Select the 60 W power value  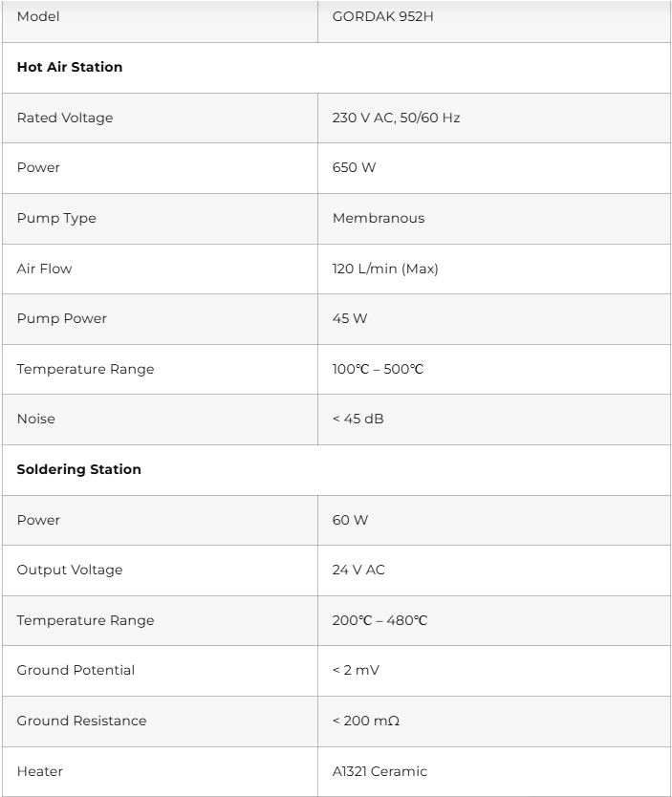[x=350, y=521]
